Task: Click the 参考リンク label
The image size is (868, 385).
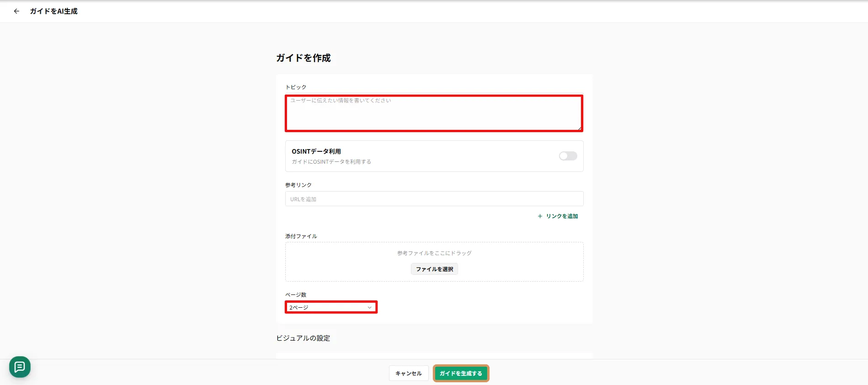Action: point(298,185)
